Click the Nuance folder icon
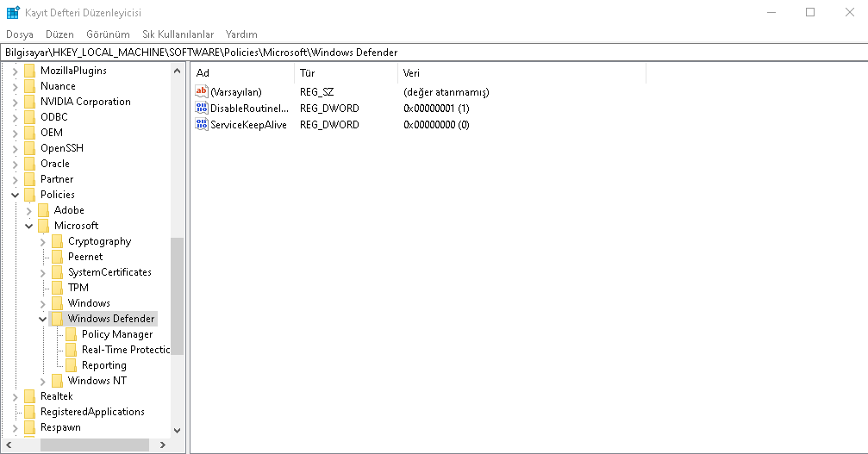The image size is (868, 454). pos(30,85)
